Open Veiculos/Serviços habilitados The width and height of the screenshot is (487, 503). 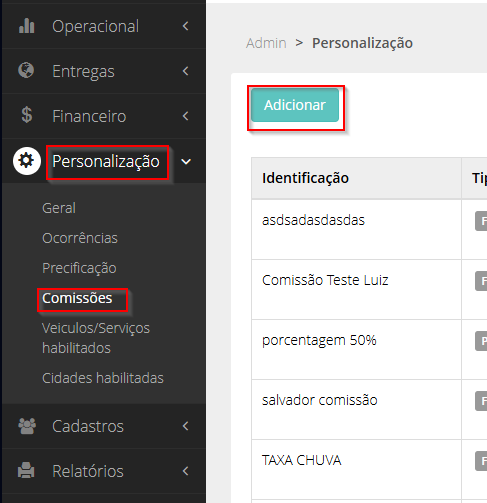coord(96,338)
